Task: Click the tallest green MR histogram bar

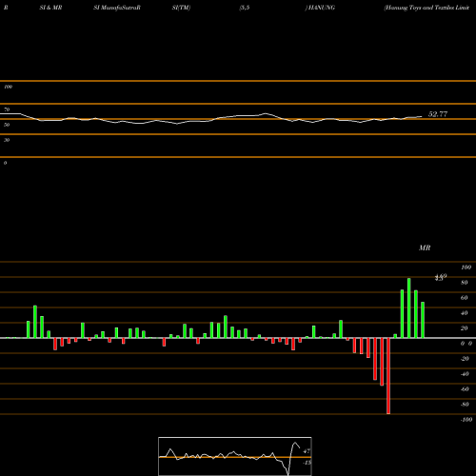Action: pos(409,307)
